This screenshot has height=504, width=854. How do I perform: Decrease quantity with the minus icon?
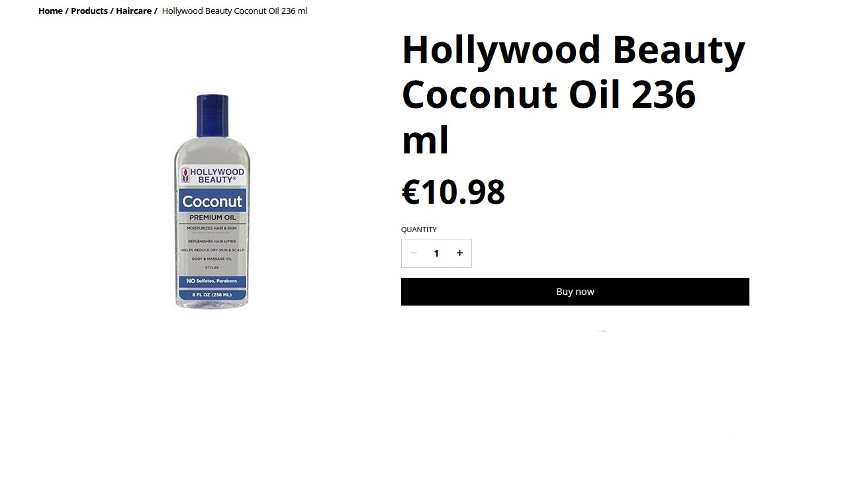click(x=414, y=253)
